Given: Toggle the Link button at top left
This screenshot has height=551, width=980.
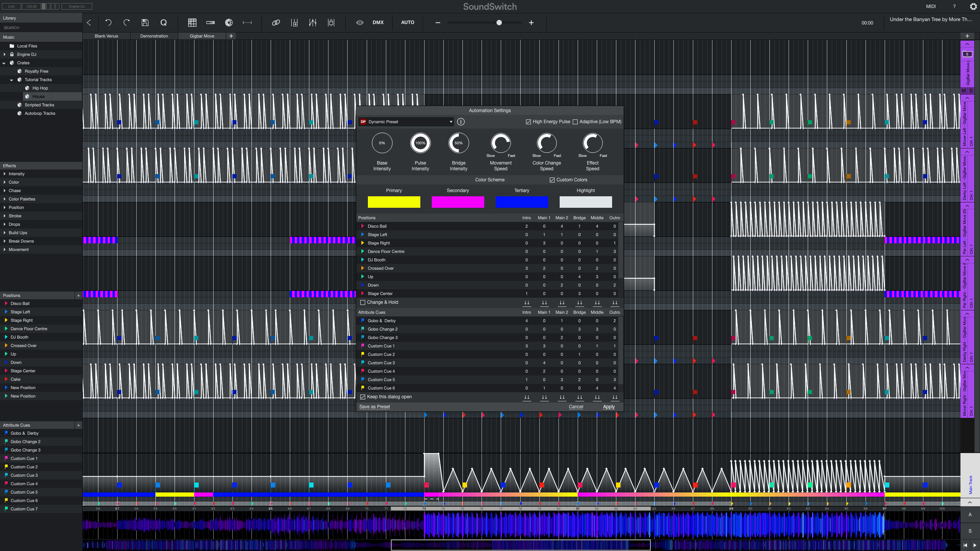Looking at the screenshot, I should pyautogui.click(x=11, y=7).
